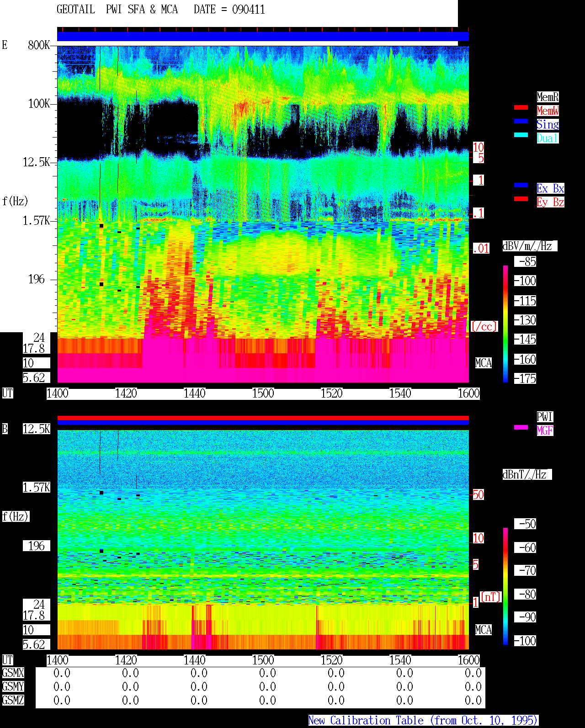The width and height of the screenshot is (585, 728).
Task: Click the GSMX row label
Action: 13,673
